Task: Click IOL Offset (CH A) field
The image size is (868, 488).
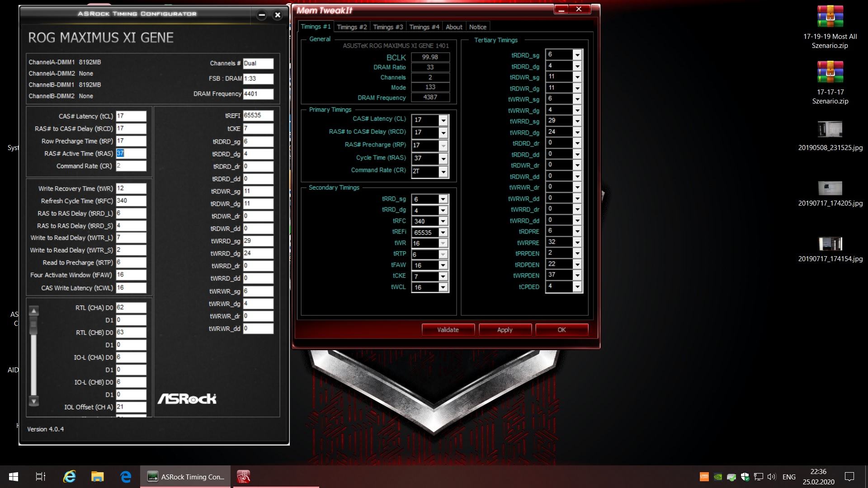Action: click(x=131, y=407)
